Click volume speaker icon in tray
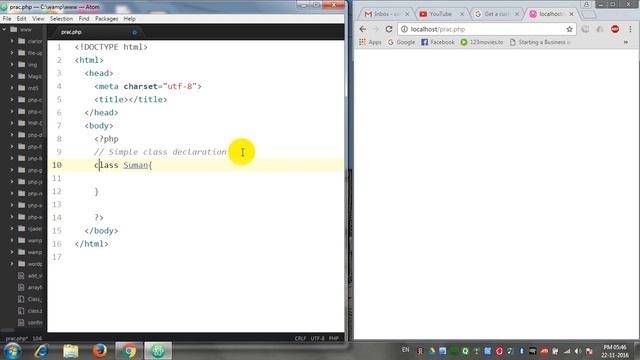Viewport: 640px width, 360px height. [578, 351]
